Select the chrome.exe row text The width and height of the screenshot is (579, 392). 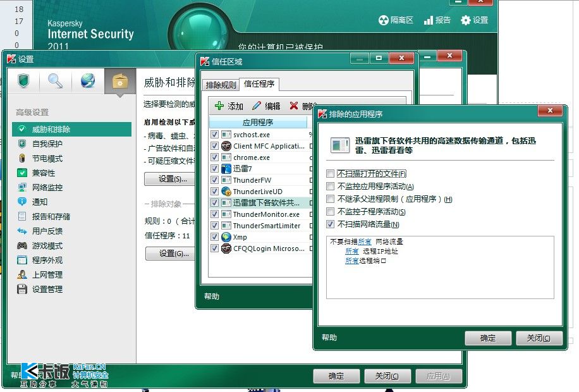pos(252,158)
